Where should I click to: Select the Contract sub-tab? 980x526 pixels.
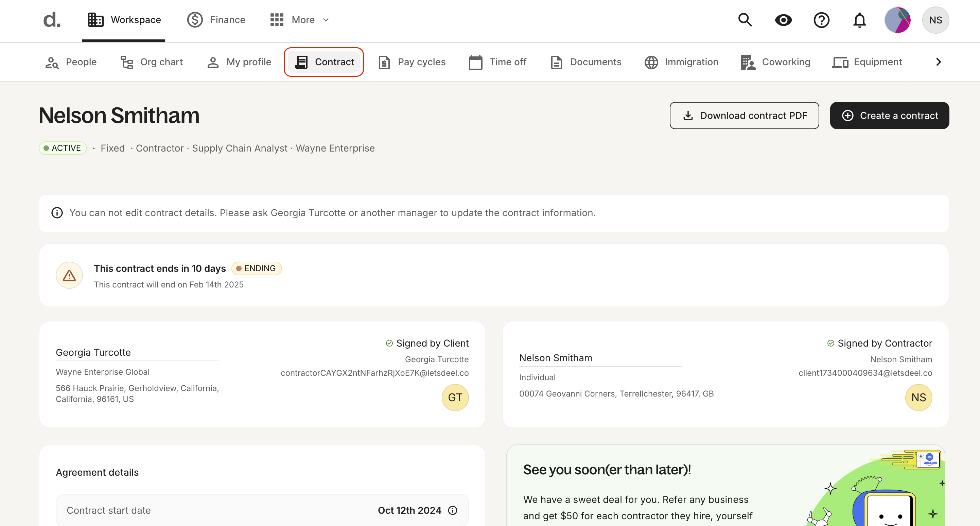[324, 62]
